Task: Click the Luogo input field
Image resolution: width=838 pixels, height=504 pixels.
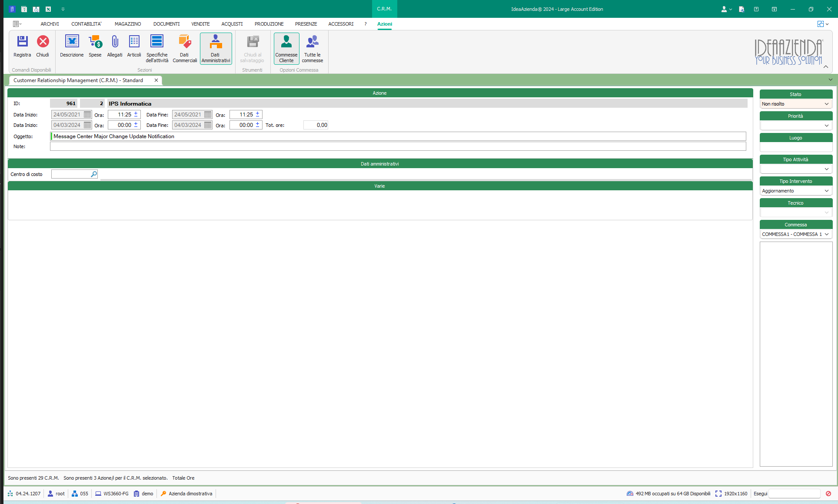Action: pos(796,147)
